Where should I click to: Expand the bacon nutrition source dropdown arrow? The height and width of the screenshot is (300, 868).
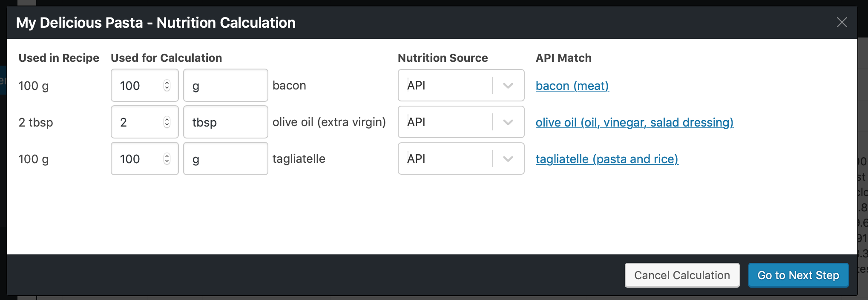point(508,86)
